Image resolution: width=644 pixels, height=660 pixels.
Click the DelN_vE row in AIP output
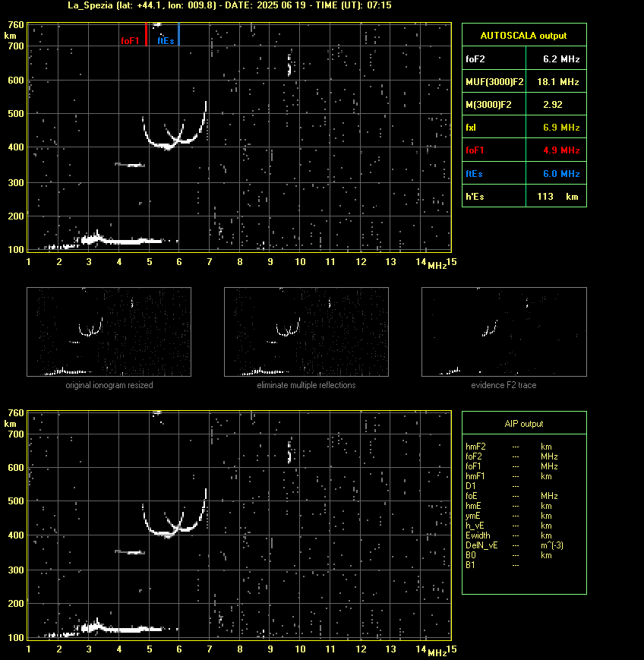point(514,545)
